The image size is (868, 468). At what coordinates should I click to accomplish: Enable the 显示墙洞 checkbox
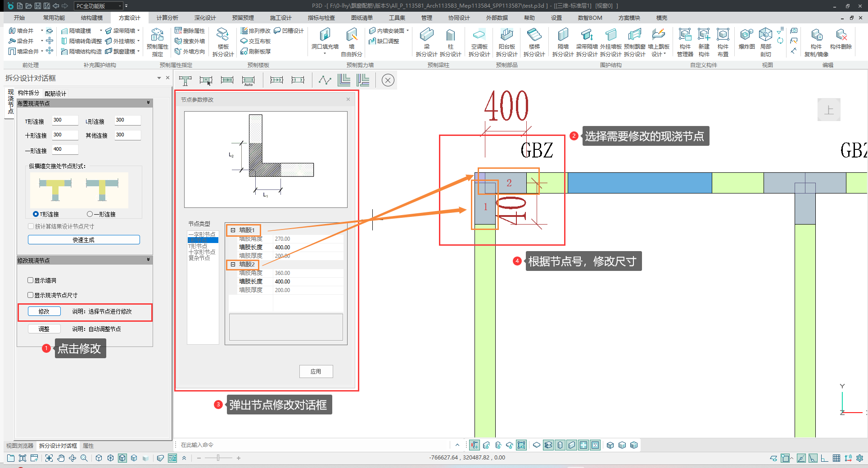coord(31,280)
